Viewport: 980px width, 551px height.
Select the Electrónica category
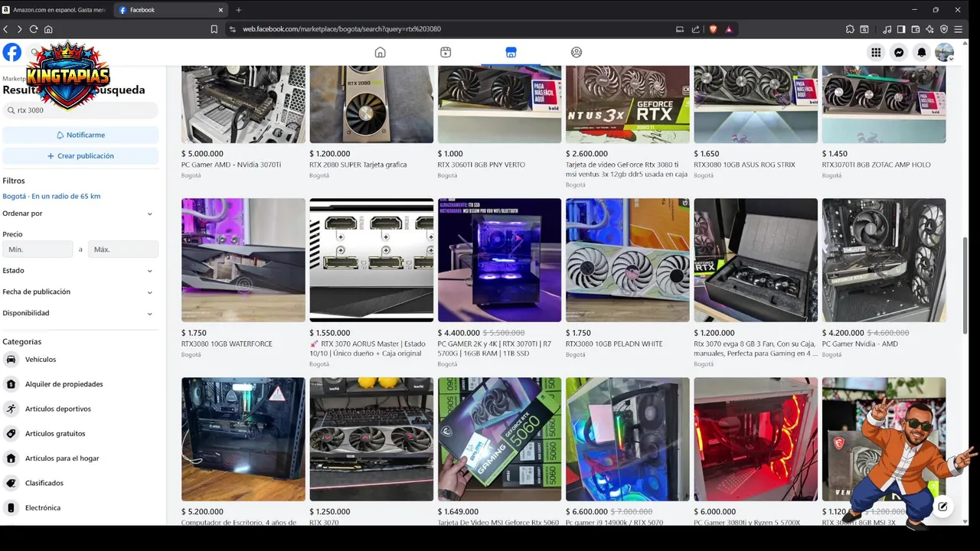point(80,508)
